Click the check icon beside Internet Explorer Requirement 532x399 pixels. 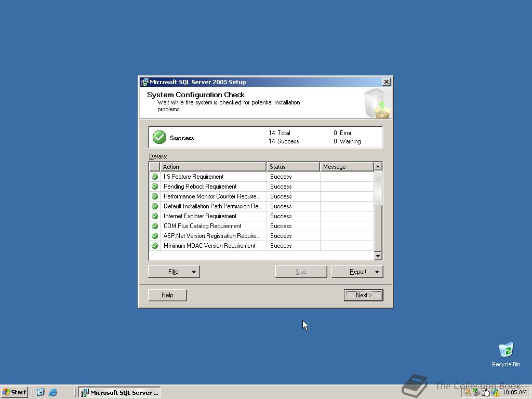click(x=155, y=216)
